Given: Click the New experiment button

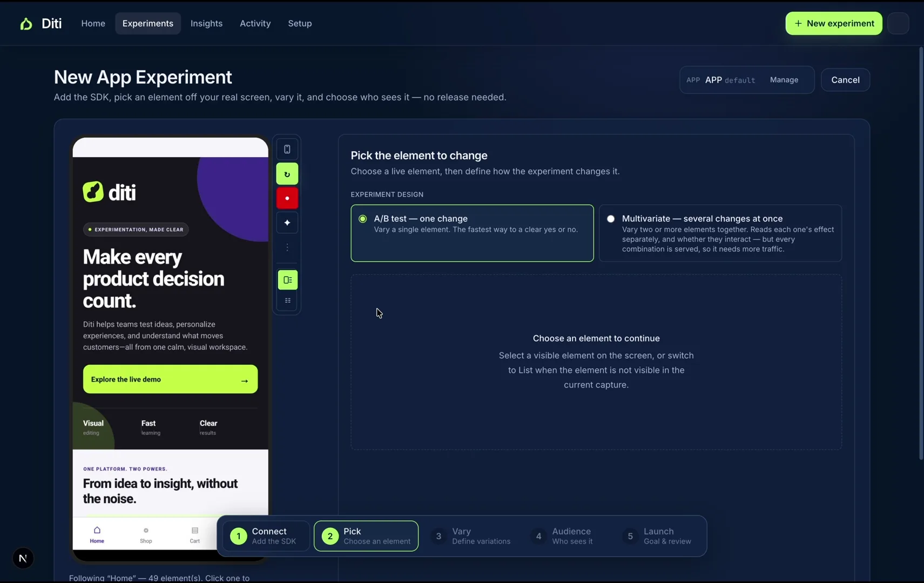Looking at the screenshot, I should (x=834, y=23).
